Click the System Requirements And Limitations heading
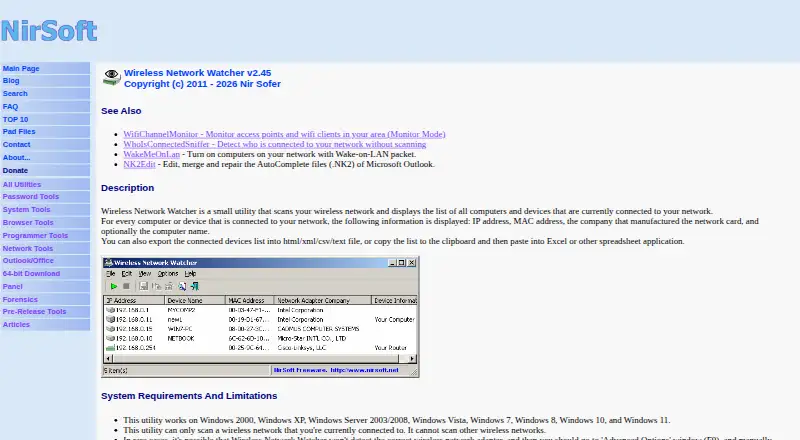800x440 pixels. coord(189,396)
